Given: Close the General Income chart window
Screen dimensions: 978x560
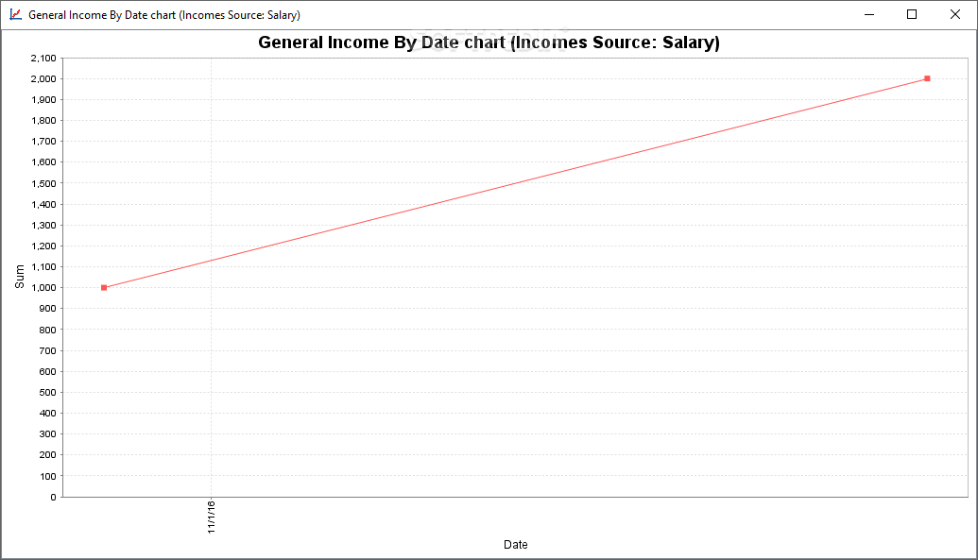Looking at the screenshot, I should pos(955,14).
